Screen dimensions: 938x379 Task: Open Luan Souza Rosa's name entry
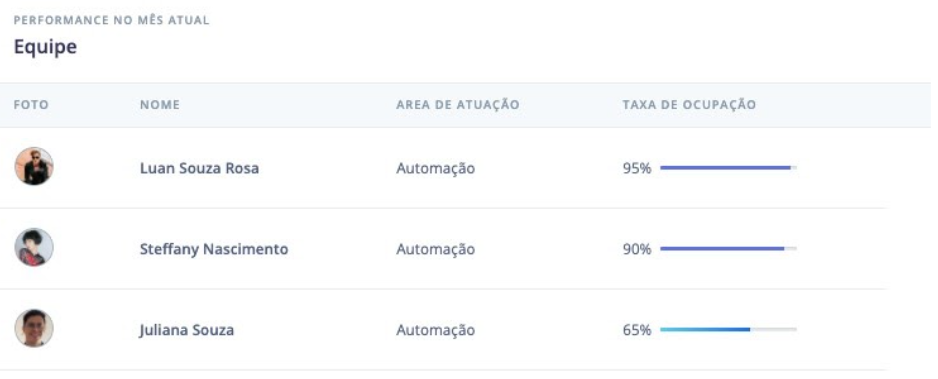click(199, 169)
